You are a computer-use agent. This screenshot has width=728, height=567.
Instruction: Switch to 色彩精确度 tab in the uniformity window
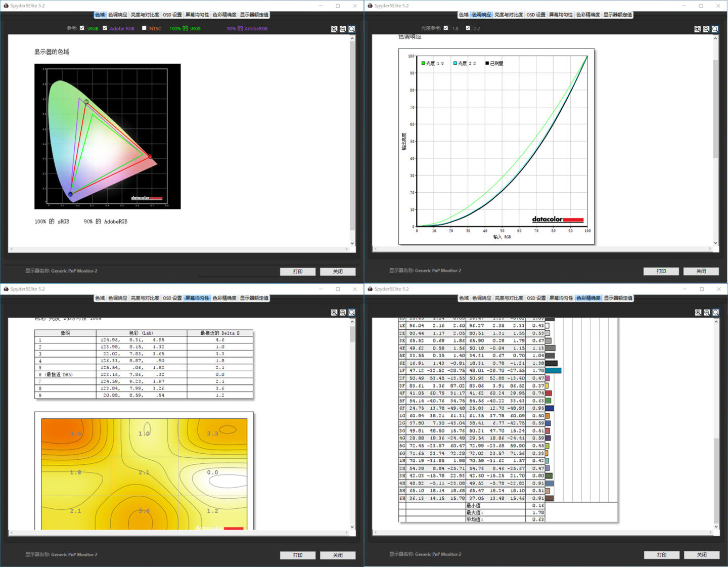point(224,298)
